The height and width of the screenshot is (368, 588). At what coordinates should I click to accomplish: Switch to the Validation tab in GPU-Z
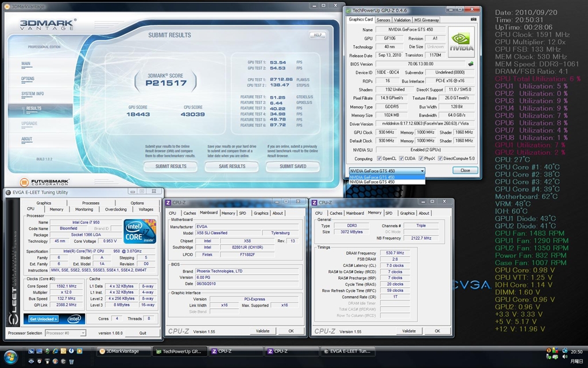402,20
